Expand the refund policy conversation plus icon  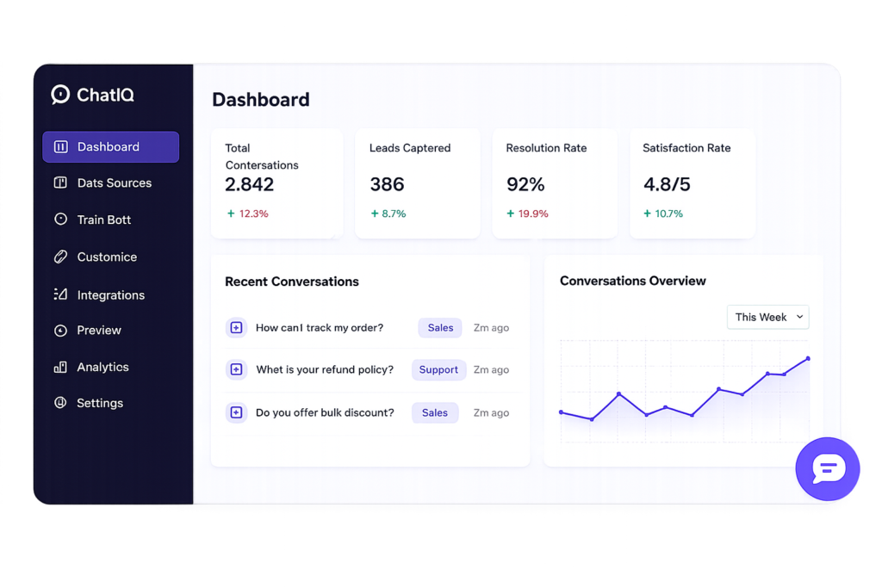(x=236, y=369)
